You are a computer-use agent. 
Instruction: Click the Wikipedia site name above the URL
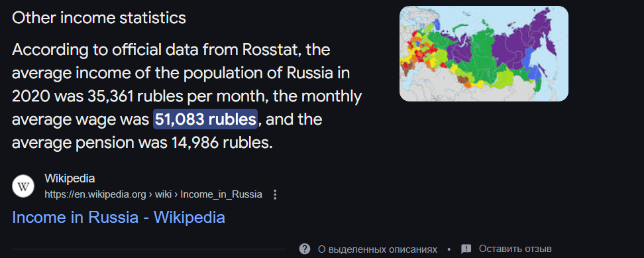click(70, 178)
